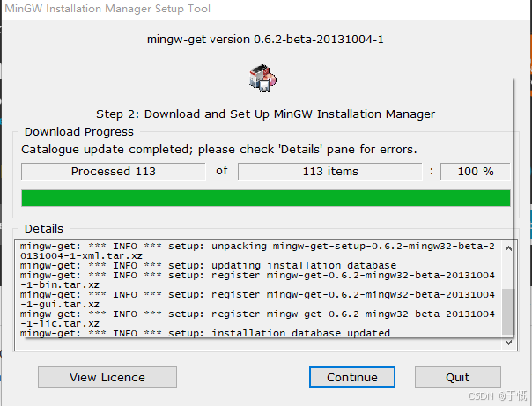Click the '100 %' percentage field

click(475, 171)
